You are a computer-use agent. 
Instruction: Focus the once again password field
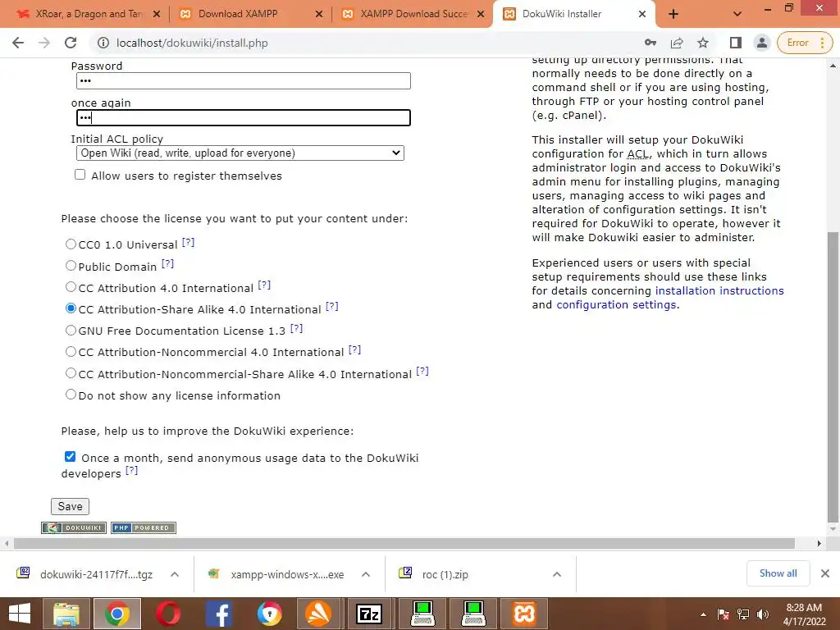coord(243,118)
